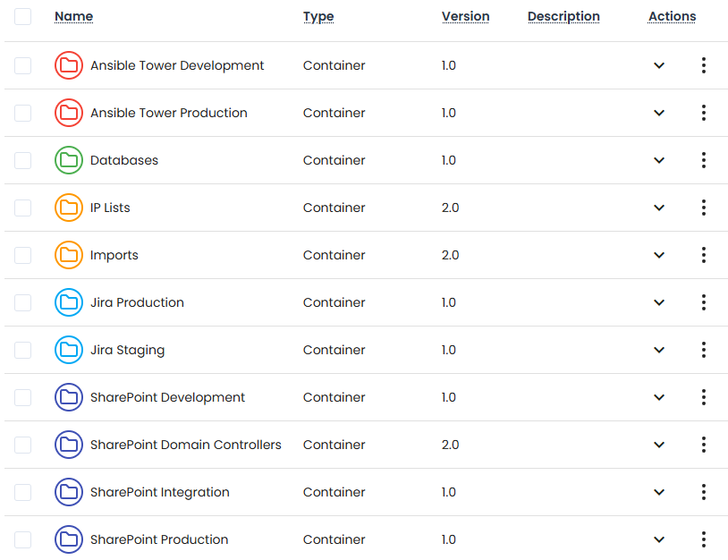Image resolution: width=728 pixels, height=560 pixels.
Task: Open the three-dot menu for Imports
Action: pyautogui.click(x=704, y=255)
